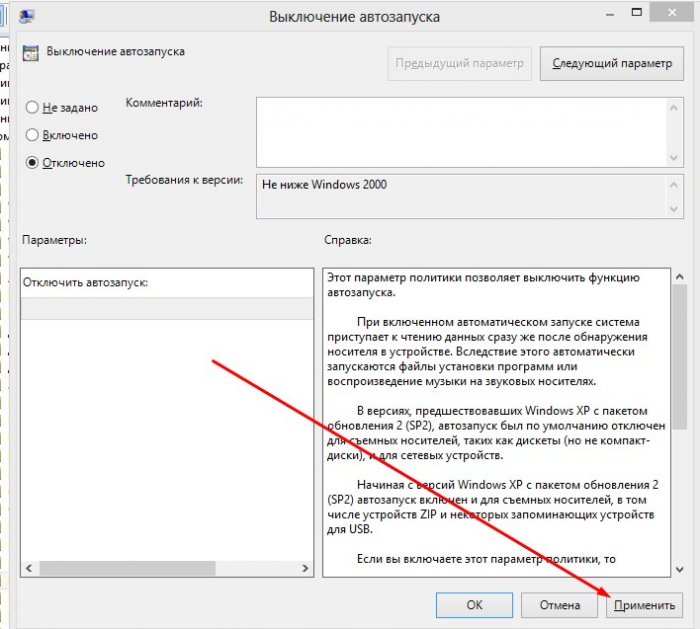Select the "Отключено" radio button
Viewport: 700px width, 629px height.
point(34,162)
